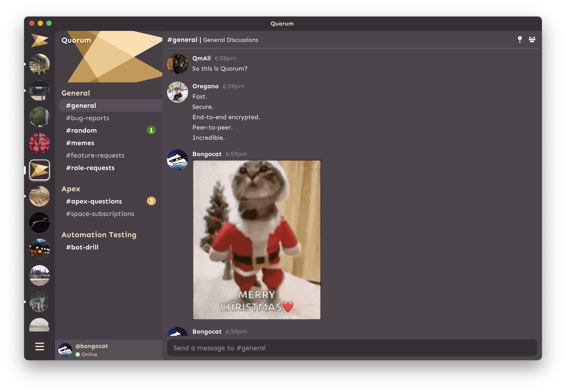Viewport: 566px width, 392px height.
Task: Open the city skyline space icon
Action: pyautogui.click(x=40, y=275)
